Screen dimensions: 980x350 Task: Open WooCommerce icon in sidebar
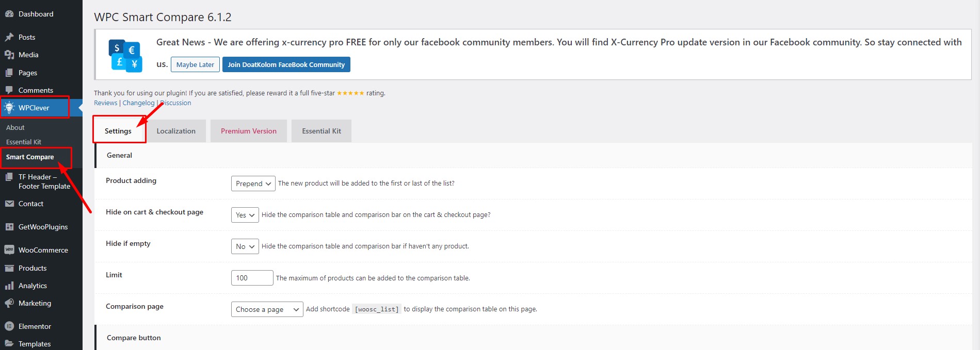[x=9, y=250]
